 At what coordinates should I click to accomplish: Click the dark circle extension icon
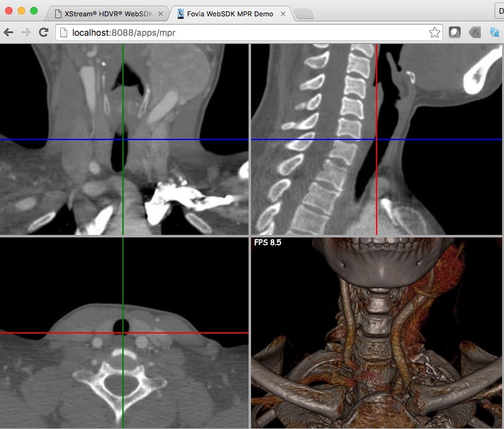pos(455,33)
